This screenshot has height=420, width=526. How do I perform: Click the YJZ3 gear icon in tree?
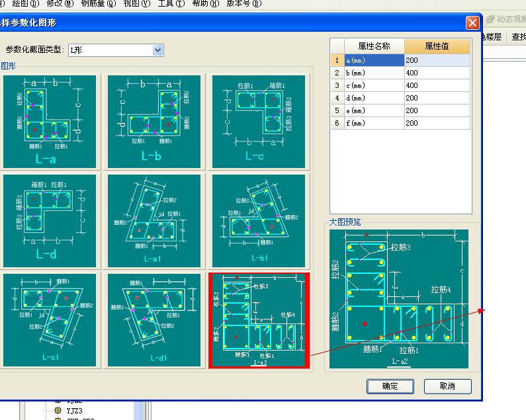pos(58,410)
